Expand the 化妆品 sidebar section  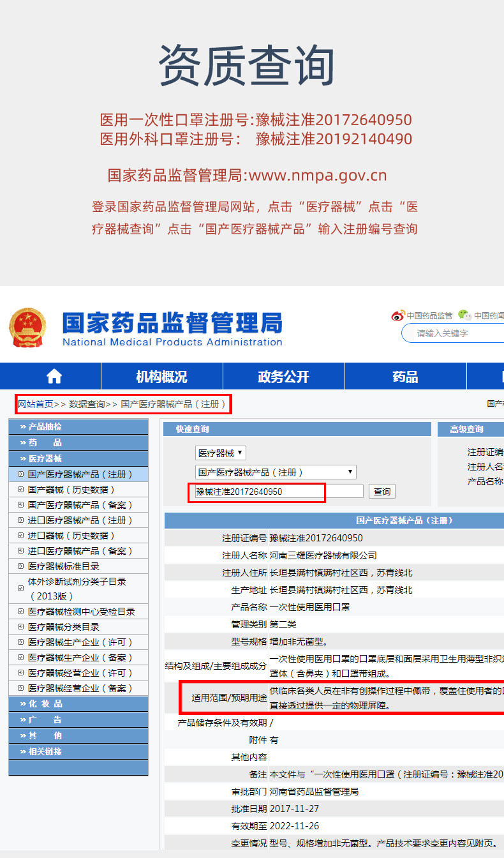[x=78, y=704]
